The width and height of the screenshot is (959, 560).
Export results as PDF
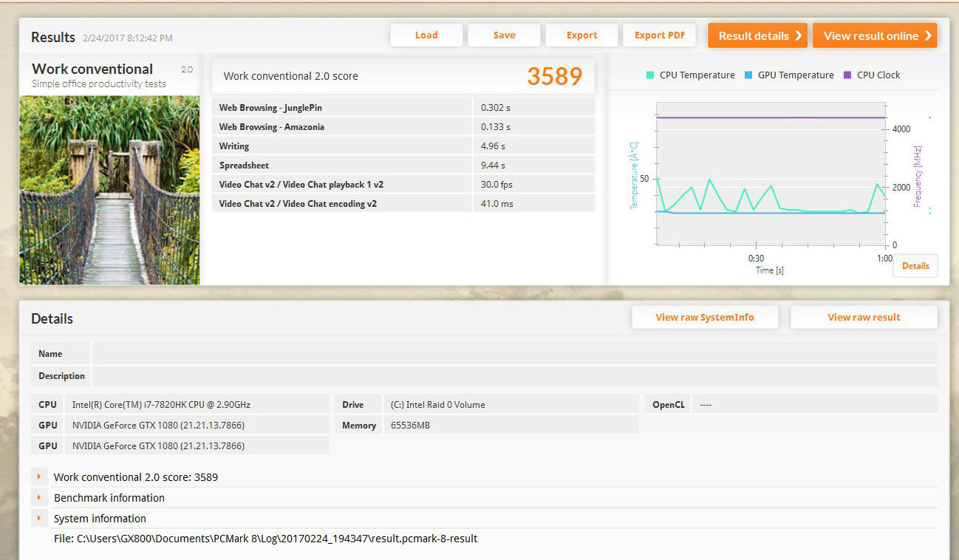click(x=660, y=35)
